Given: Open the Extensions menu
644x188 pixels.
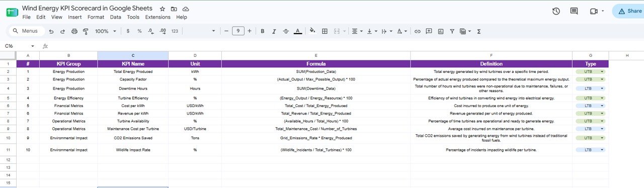Looking at the screenshot, I should 158,17.
